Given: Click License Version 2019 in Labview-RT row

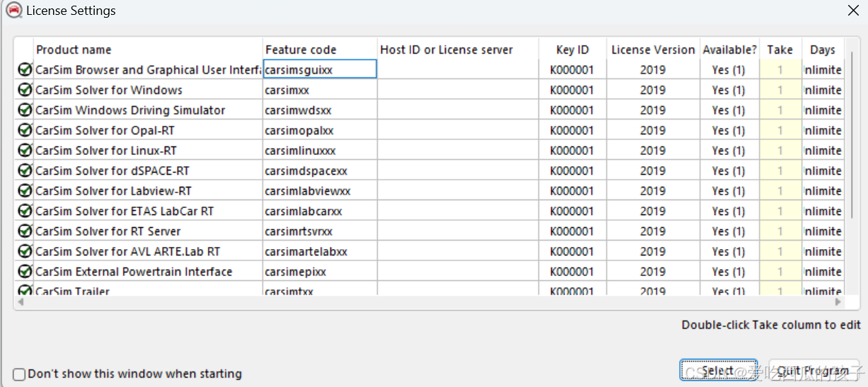Looking at the screenshot, I should pos(653,190).
